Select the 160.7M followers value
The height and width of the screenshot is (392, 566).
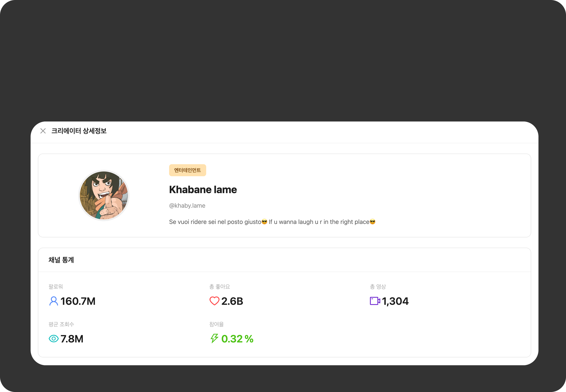click(x=78, y=301)
